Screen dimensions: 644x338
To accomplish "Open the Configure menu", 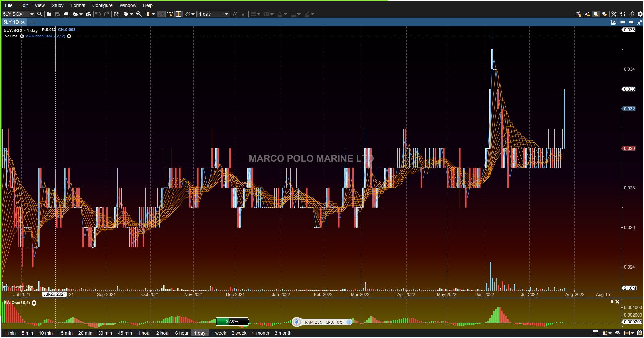I will tap(102, 5).
